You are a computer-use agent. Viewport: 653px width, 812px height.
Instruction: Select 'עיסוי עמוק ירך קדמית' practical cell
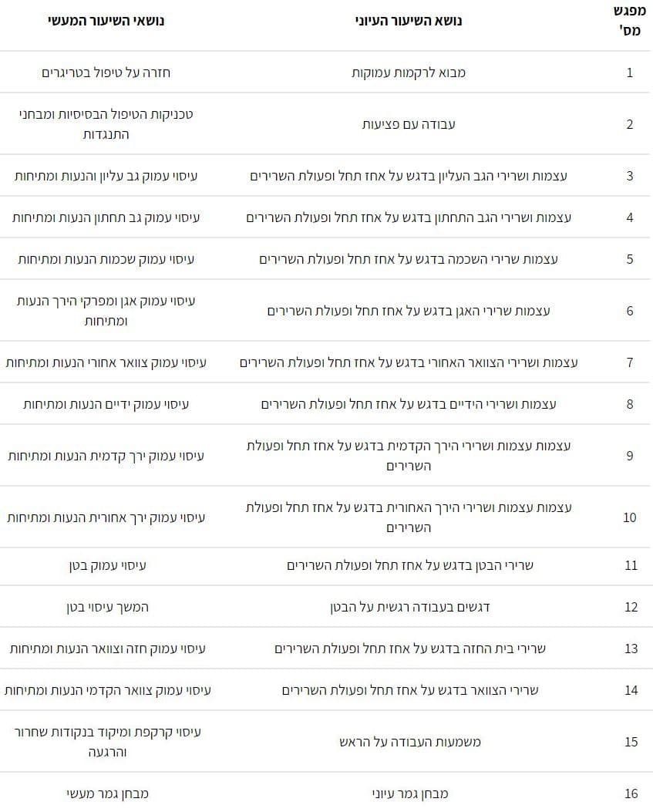point(106,456)
